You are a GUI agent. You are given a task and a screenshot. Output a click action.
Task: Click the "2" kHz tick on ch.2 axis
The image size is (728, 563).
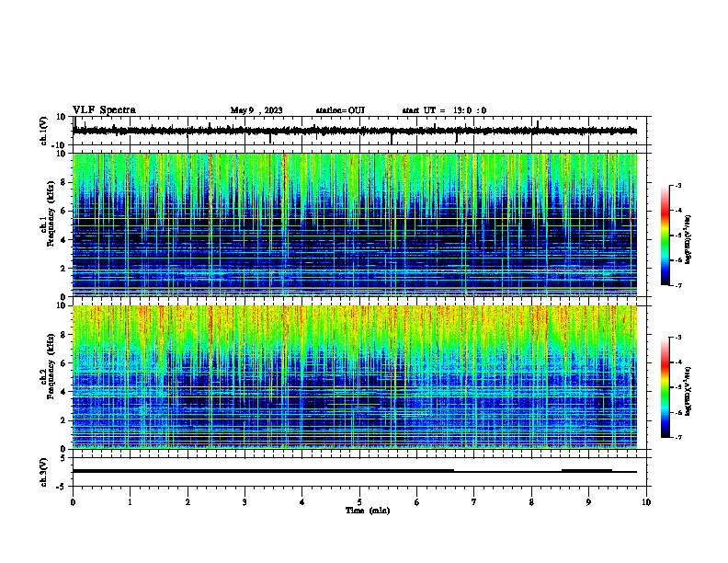[63, 420]
